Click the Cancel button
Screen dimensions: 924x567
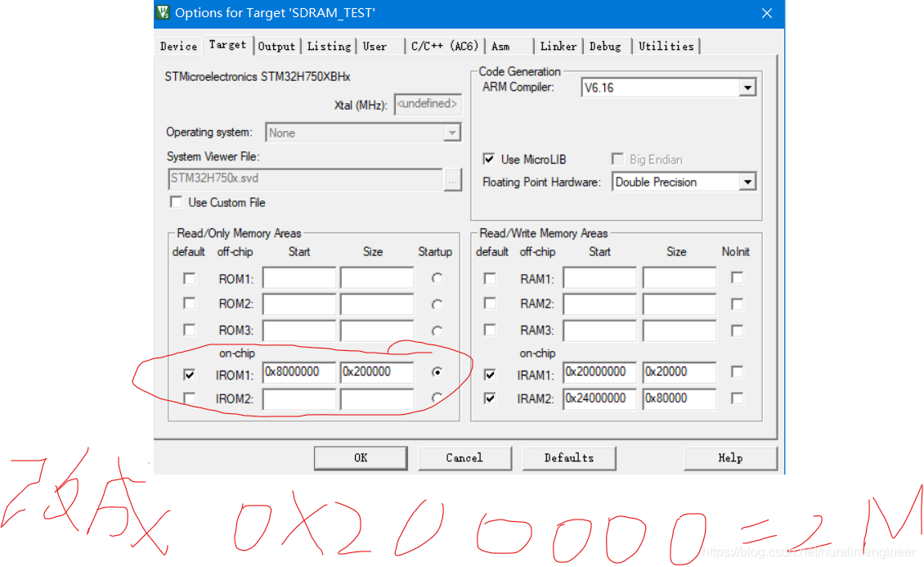click(x=464, y=458)
